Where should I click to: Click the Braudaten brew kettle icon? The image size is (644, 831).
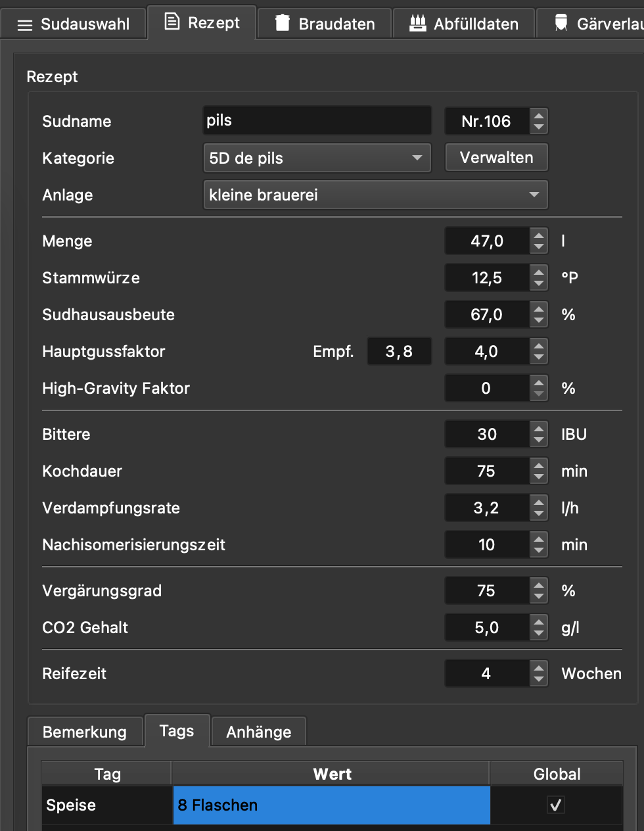(283, 23)
